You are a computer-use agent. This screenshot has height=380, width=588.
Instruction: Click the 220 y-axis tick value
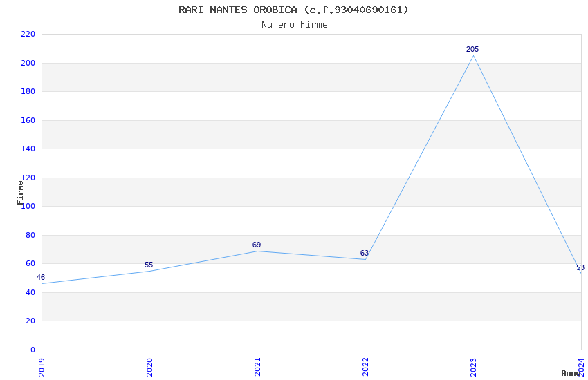pyautogui.click(x=28, y=35)
